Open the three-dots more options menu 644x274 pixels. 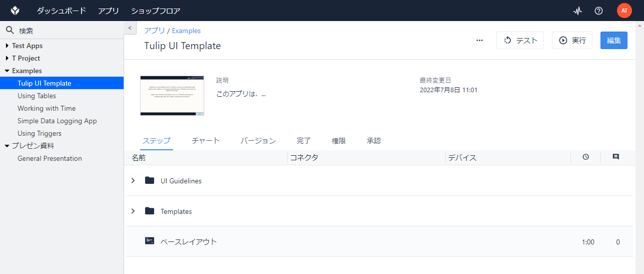click(x=479, y=41)
